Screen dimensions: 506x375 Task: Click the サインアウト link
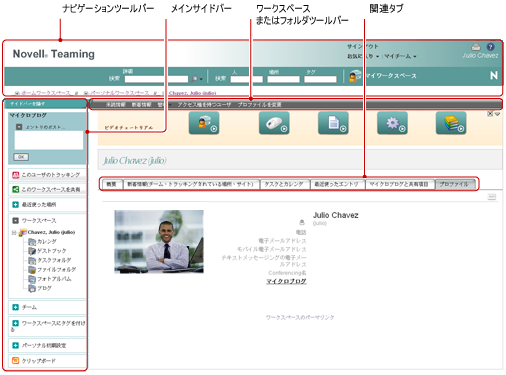(363, 46)
